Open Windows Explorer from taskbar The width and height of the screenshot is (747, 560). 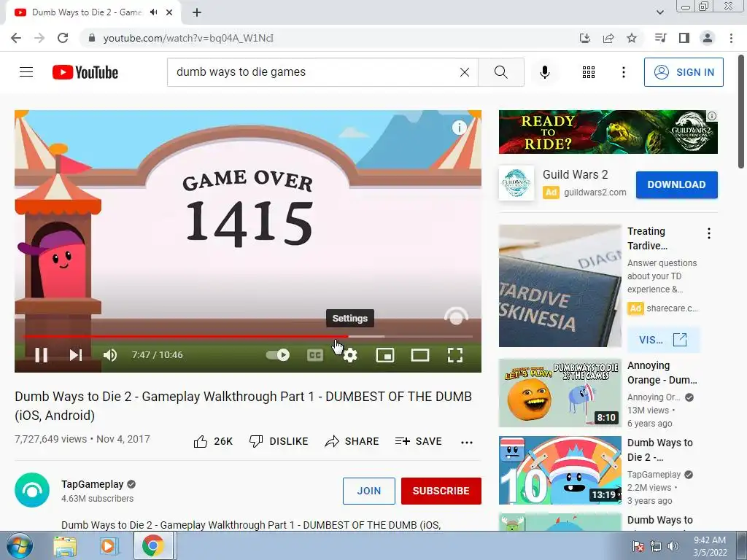click(65, 545)
